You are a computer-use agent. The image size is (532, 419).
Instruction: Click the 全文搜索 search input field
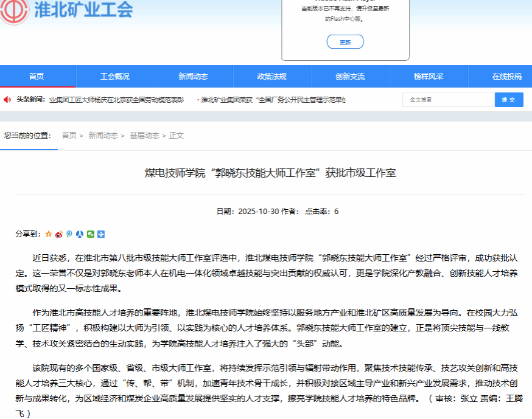click(x=448, y=100)
